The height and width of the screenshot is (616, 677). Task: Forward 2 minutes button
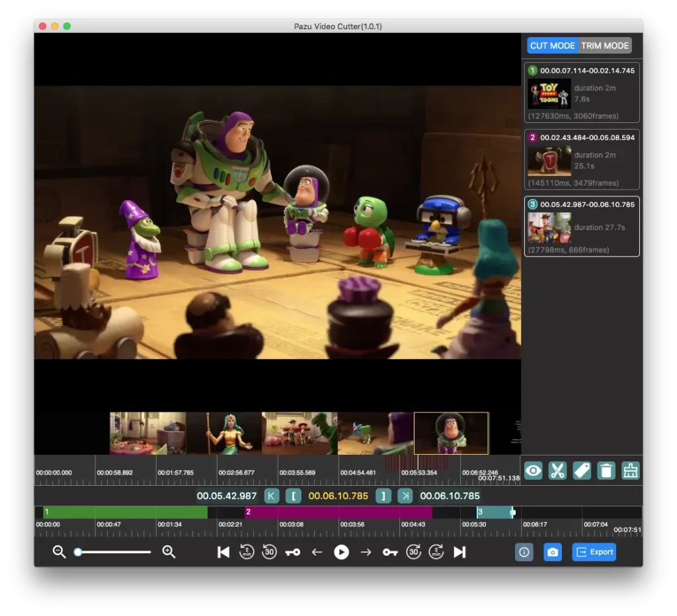tap(436, 552)
